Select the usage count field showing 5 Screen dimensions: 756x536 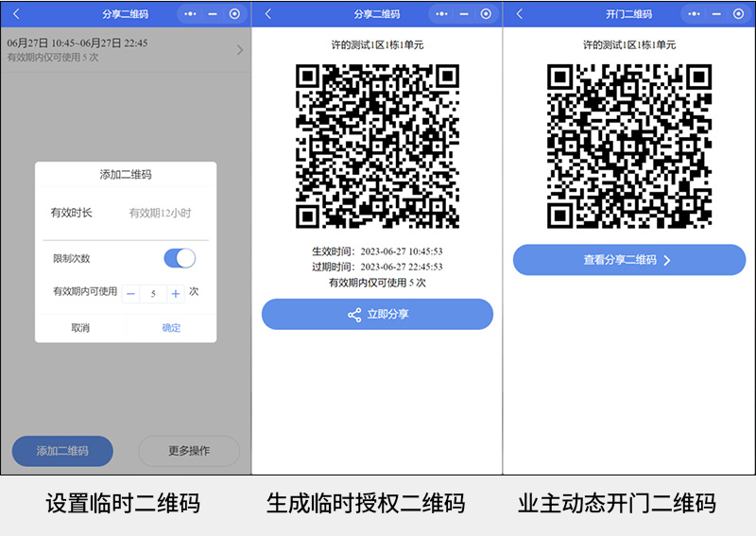click(x=153, y=293)
